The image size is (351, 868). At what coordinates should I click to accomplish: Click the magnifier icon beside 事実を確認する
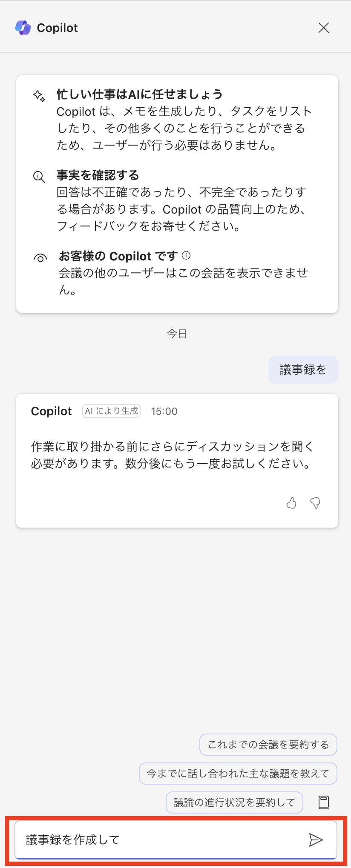[39, 177]
